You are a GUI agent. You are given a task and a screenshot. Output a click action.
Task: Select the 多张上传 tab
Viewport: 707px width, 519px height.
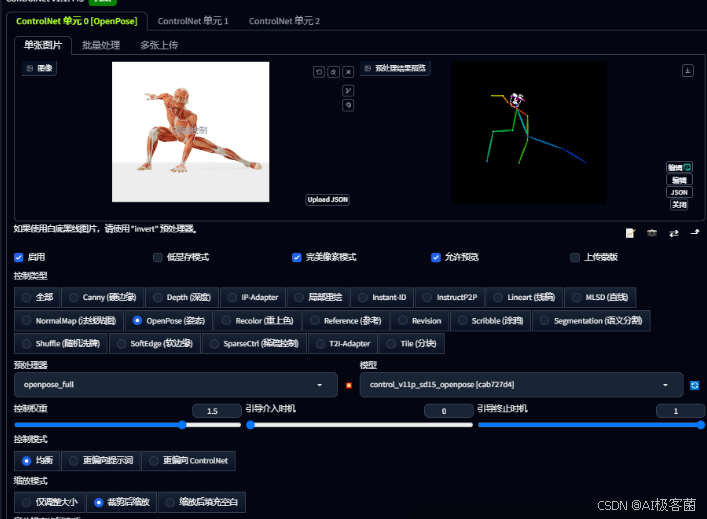(x=159, y=45)
